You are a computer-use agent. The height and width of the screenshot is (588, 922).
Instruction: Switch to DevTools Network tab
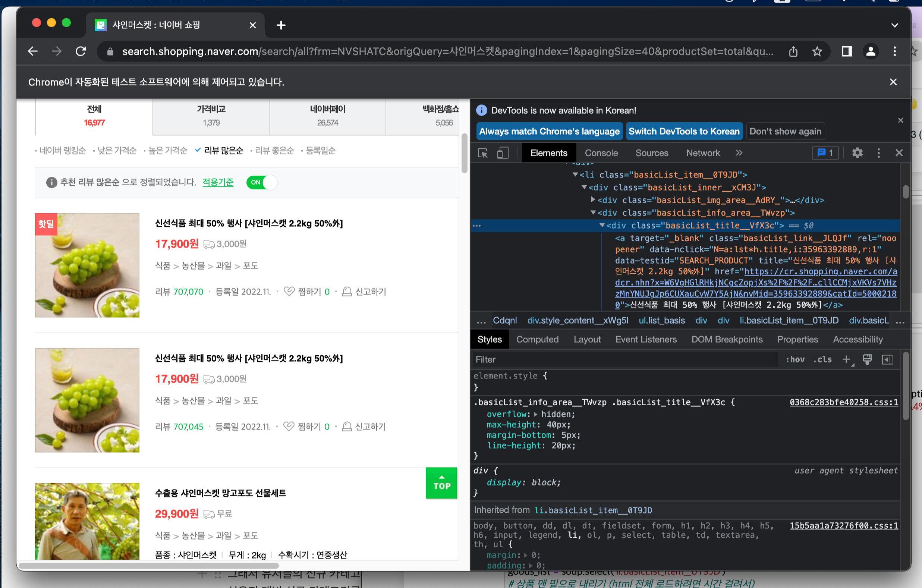click(703, 153)
